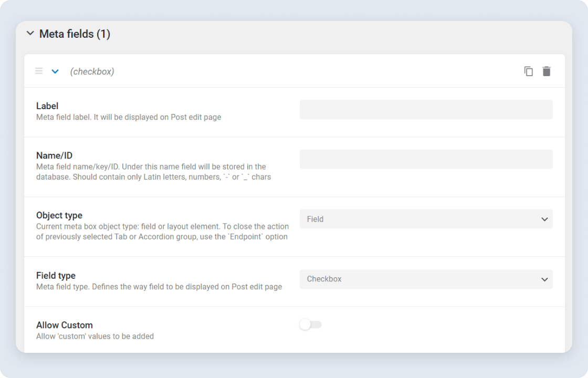Duplicate the checkbox meta field

(x=528, y=71)
